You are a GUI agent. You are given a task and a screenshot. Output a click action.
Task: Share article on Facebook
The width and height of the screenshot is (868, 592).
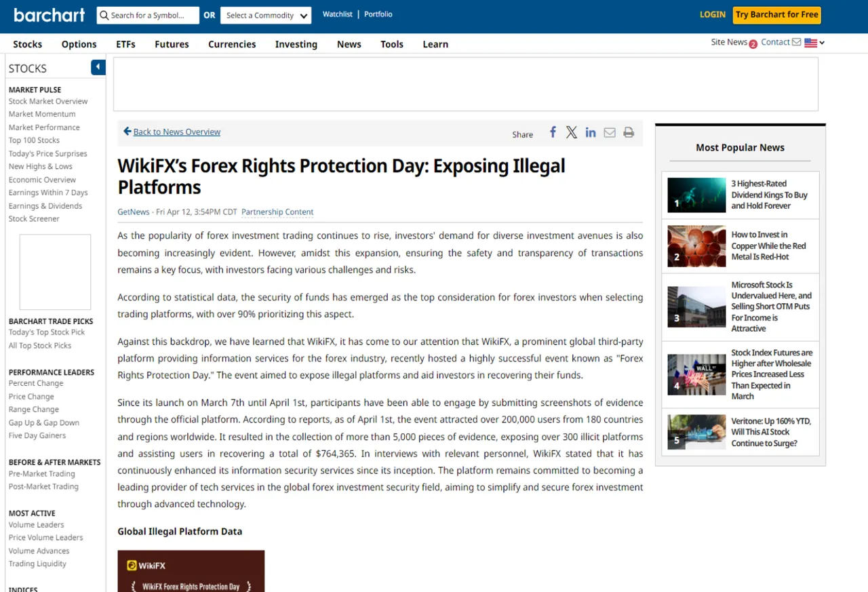pos(553,132)
